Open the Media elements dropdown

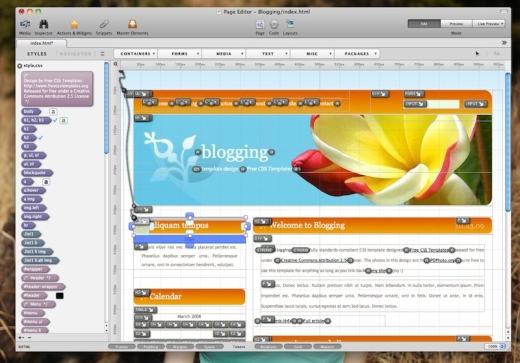(224, 54)
